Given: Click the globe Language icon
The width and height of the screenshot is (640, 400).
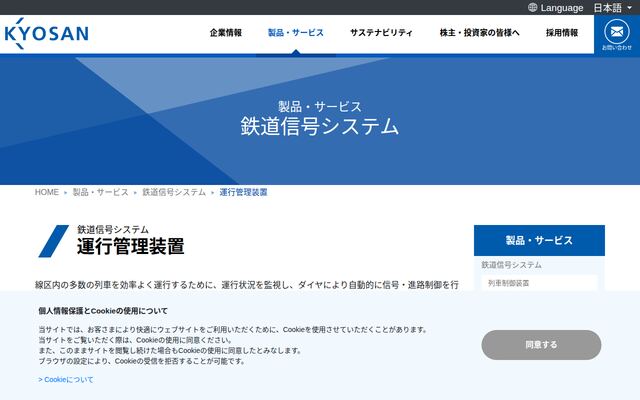Looking at the screenshot, I should [x=532, y=7].
